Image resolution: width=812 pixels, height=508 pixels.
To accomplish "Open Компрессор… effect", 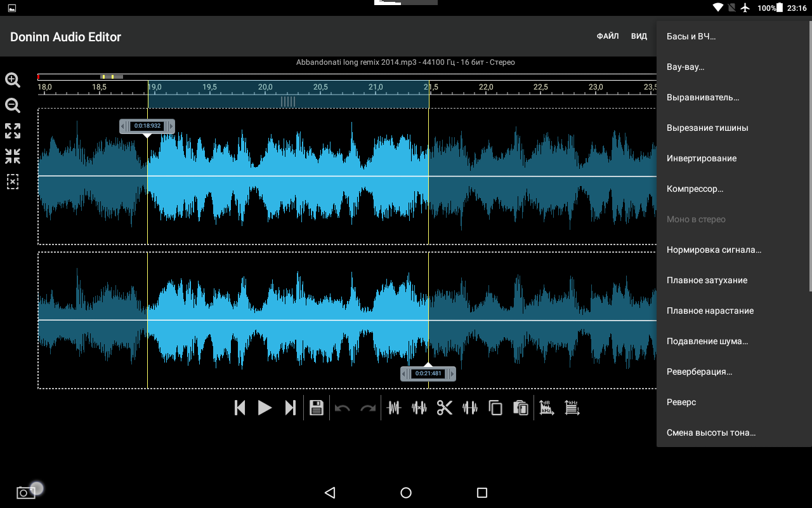I will coord(734,189).
